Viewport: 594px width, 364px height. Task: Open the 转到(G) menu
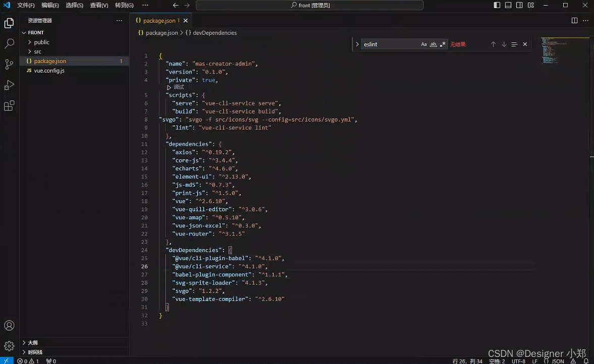coord(124,6)
